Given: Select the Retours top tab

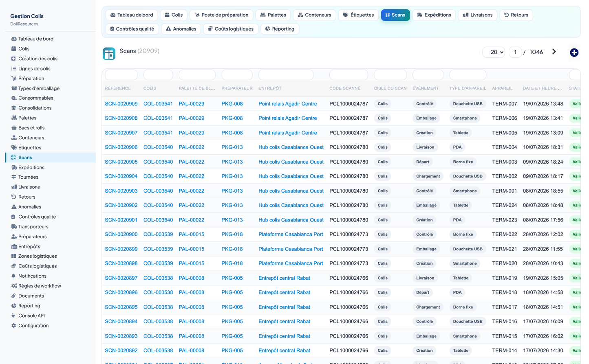Looking at the screenshot, I should tap(516, 15).
